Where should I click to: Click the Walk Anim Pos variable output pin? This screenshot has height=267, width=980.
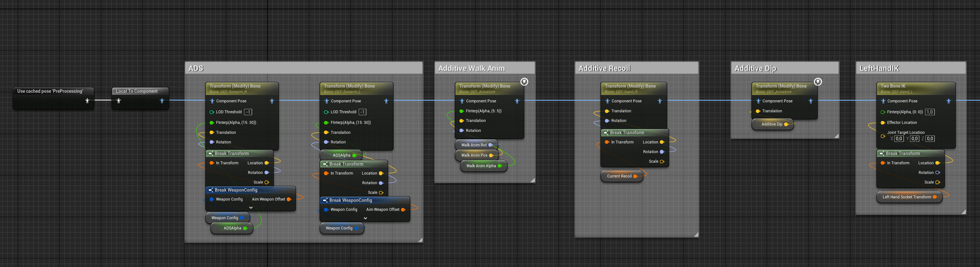point(491,155)
